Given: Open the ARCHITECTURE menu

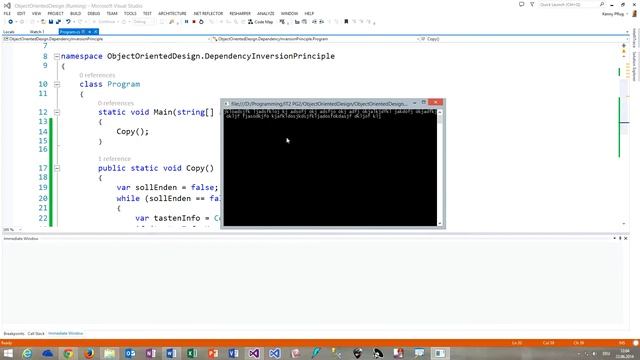Looking at the screenshot, I should 172,13.
